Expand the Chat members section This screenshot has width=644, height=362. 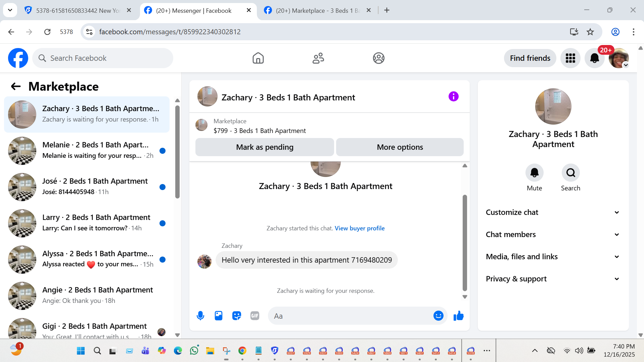553,234
